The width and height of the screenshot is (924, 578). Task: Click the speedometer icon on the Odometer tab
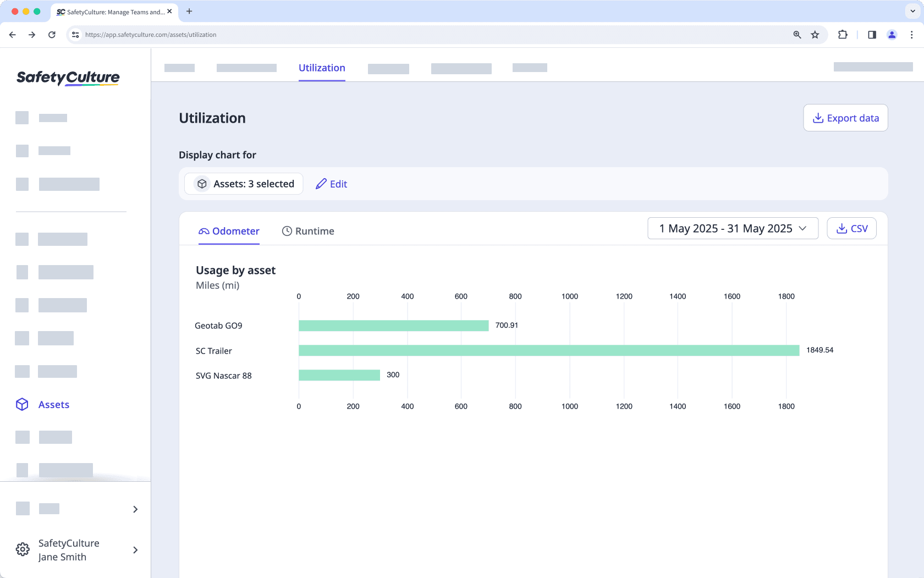click(x=203, y=231)
